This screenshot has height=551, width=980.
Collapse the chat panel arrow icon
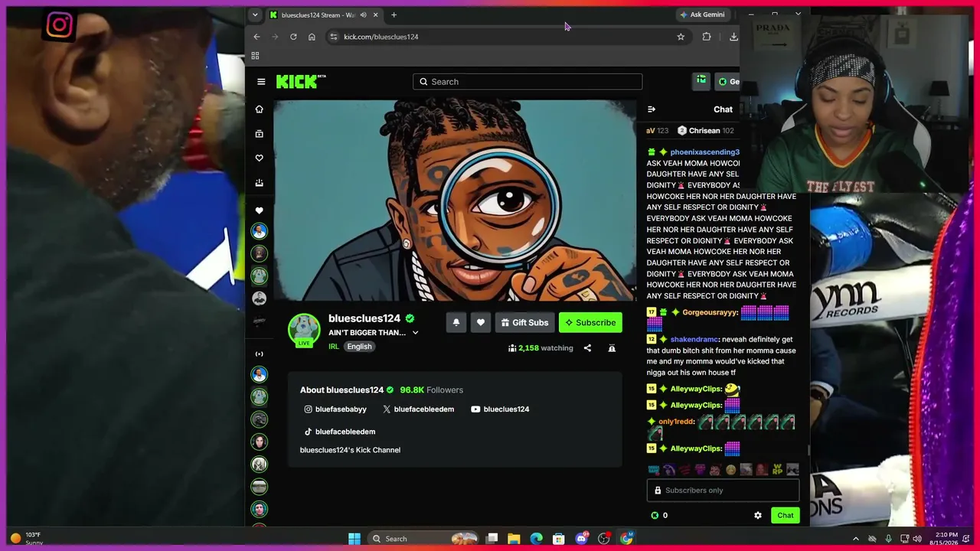pos(652,109)
